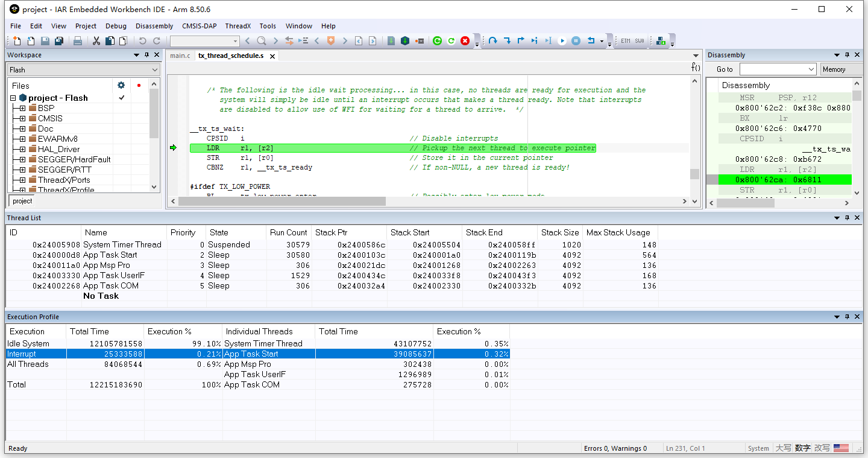Expand the HAL_Driver folder node
The height and width of the screenshot is (458, 868).
click(22, 149)
